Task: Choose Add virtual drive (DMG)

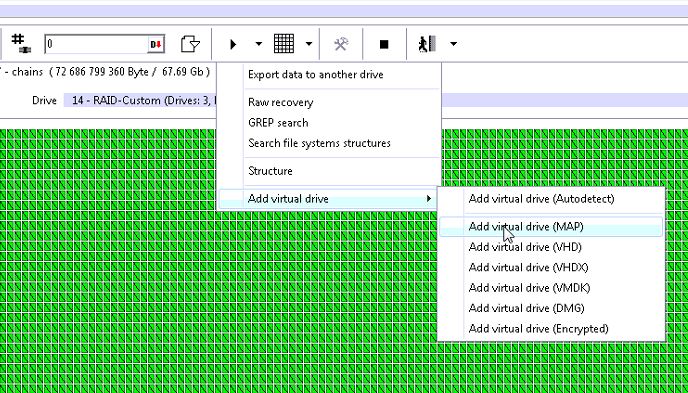Action: click(551, 308)
